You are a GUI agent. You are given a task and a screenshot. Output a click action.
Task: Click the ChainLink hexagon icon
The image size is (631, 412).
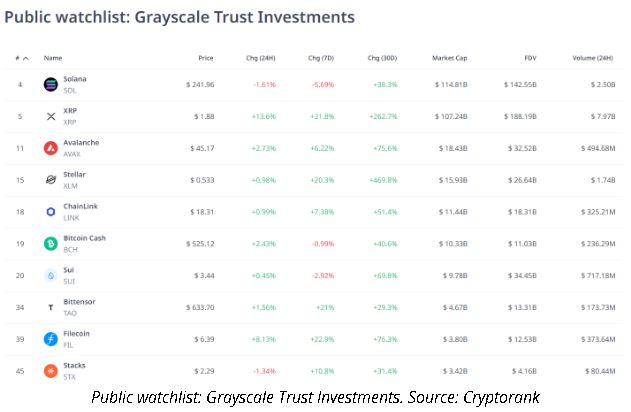click(51, 212)
